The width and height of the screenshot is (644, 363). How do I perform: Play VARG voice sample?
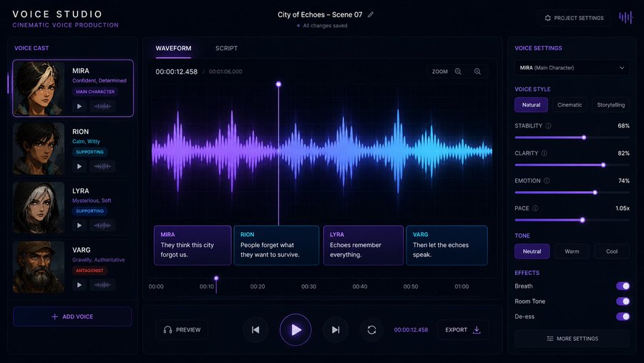click(x=79, y=285)
